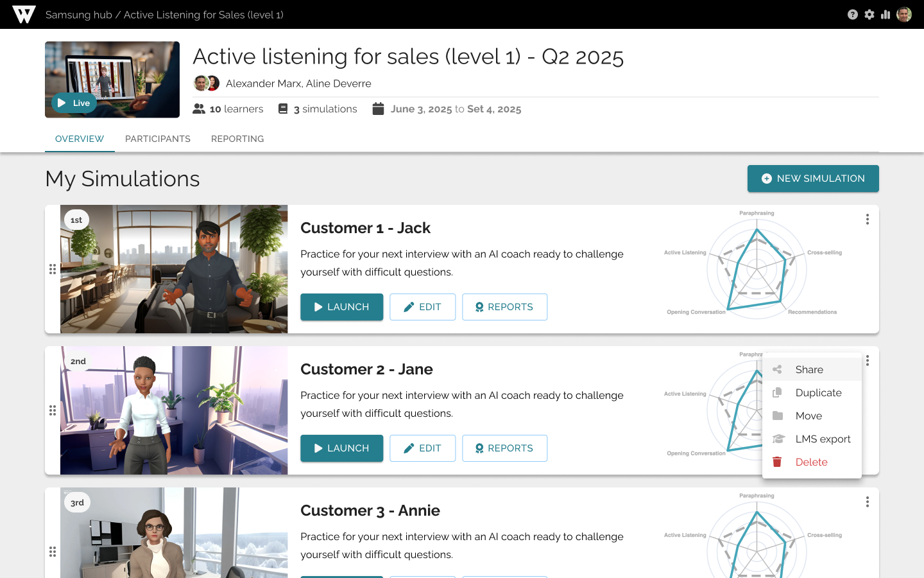Open the three-dot menu for Customer 3 - Annie
This screenshot has width=924, height=578.
868,502
